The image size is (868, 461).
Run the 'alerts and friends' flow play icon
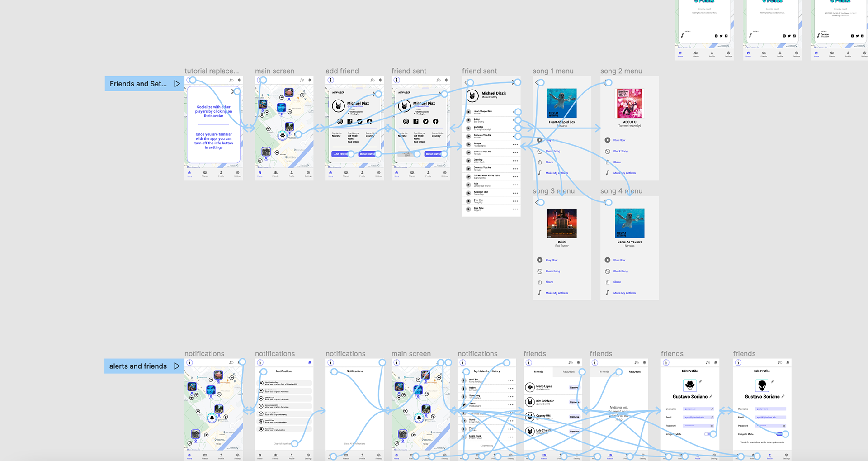click(177, 366)
